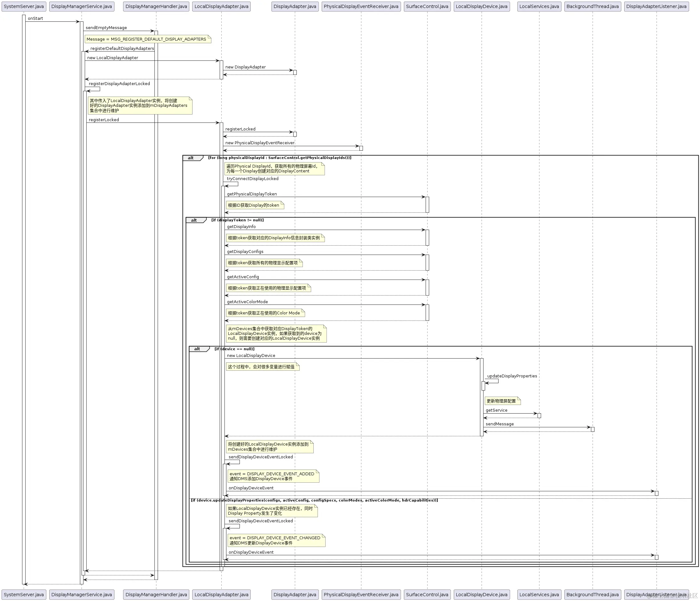Select the top DisplayManagerHandler.java participant box
This screenshot has width=700, height=601.
click(x=156, y=6)
